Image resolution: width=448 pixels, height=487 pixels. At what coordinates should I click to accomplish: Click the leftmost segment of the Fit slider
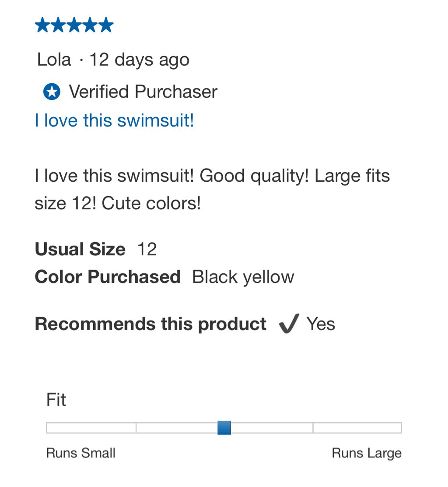pyautogui.click(x=91, y=427)
